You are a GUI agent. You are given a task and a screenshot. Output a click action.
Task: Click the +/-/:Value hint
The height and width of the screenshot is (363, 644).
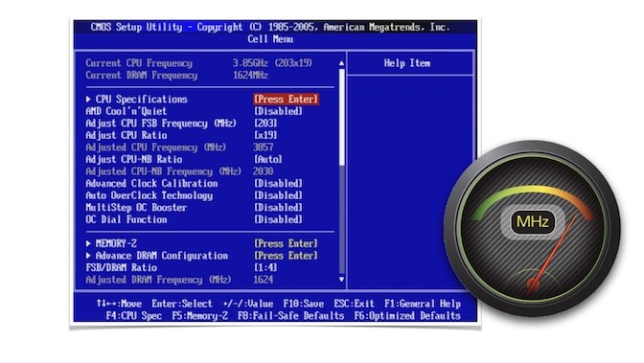pos(248,304)
